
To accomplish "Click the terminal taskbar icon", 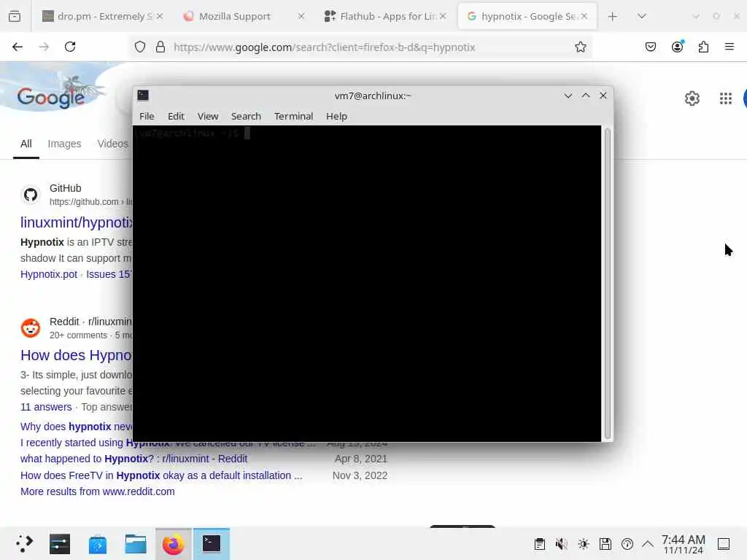I will point(212,544).
